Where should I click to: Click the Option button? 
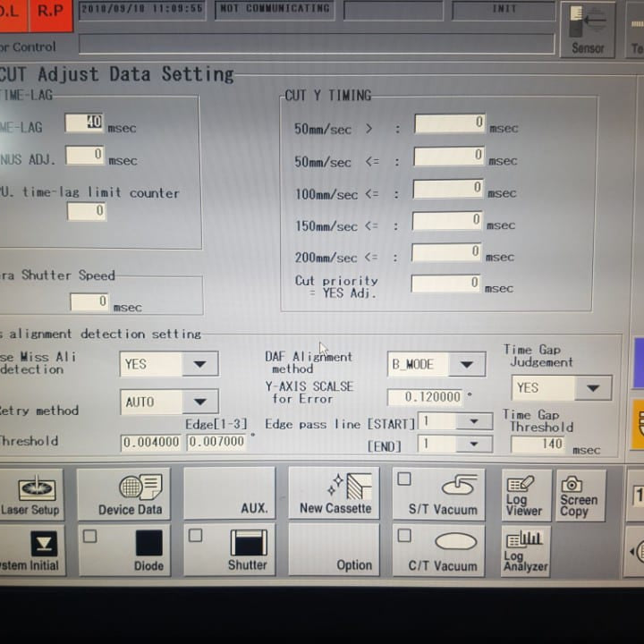334,550
